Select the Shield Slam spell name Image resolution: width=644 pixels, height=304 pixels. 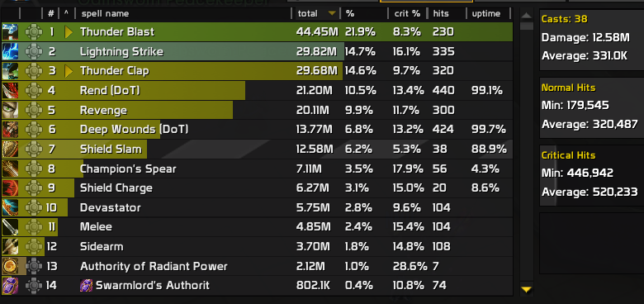pos(111,150)
